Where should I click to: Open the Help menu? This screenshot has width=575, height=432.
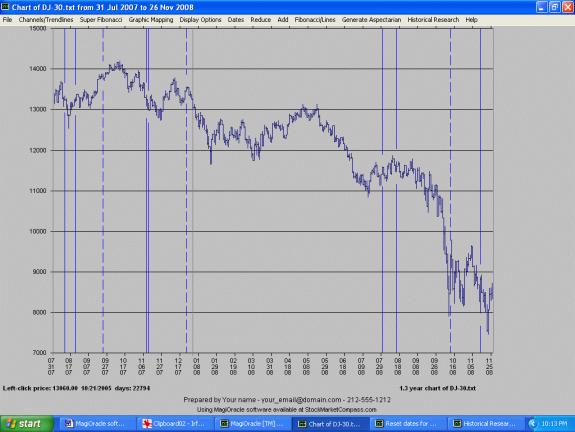click(x=471, y=20)
